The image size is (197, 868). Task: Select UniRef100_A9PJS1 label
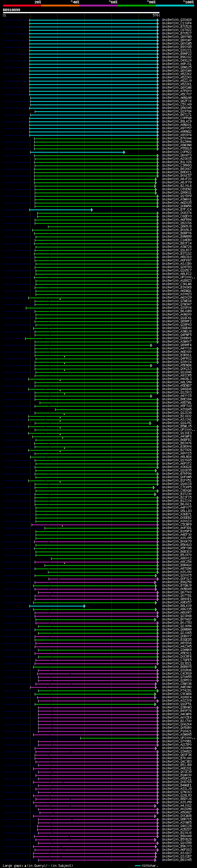pos(177,64)
